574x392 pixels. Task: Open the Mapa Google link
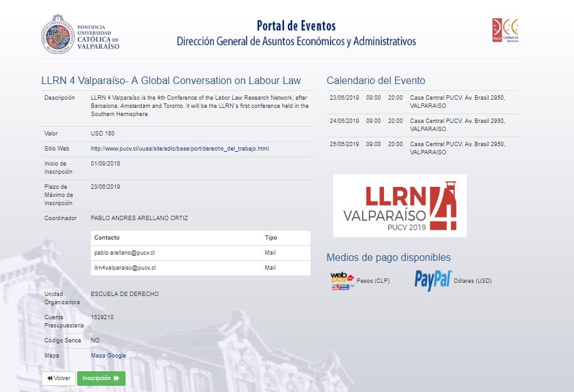coord(109,356)
